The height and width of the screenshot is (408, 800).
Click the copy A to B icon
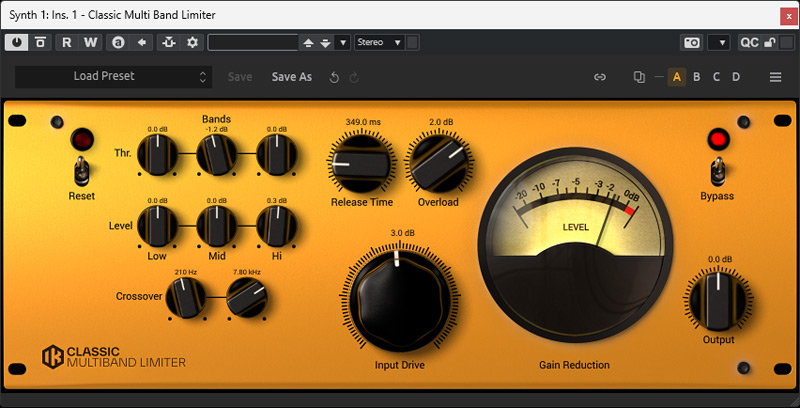pos(639,77)
